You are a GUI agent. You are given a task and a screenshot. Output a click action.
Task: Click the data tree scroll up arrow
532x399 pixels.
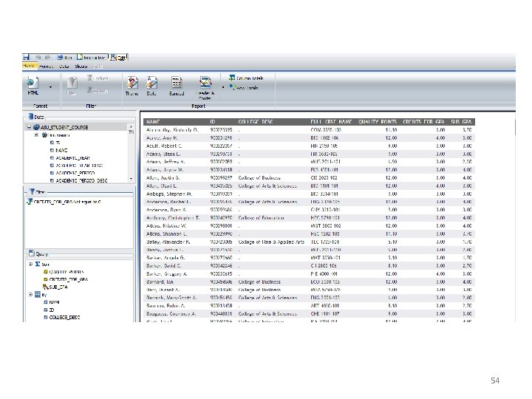[x=131, y=127]
